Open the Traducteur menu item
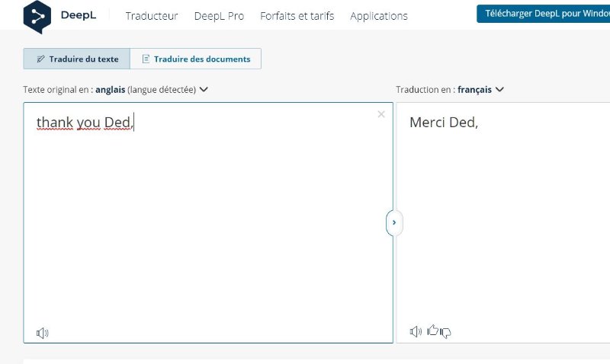The height and width of the screenshot is (364, 610). click(x=152, y=16)
